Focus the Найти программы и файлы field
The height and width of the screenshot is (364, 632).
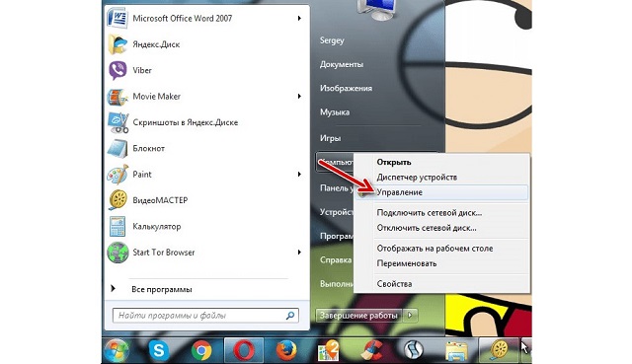[x=205, y=316]
